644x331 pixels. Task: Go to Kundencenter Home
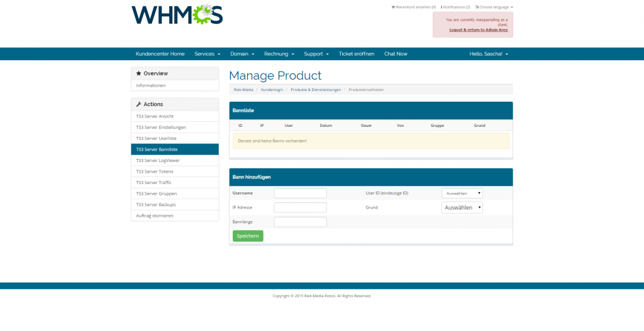160,54
